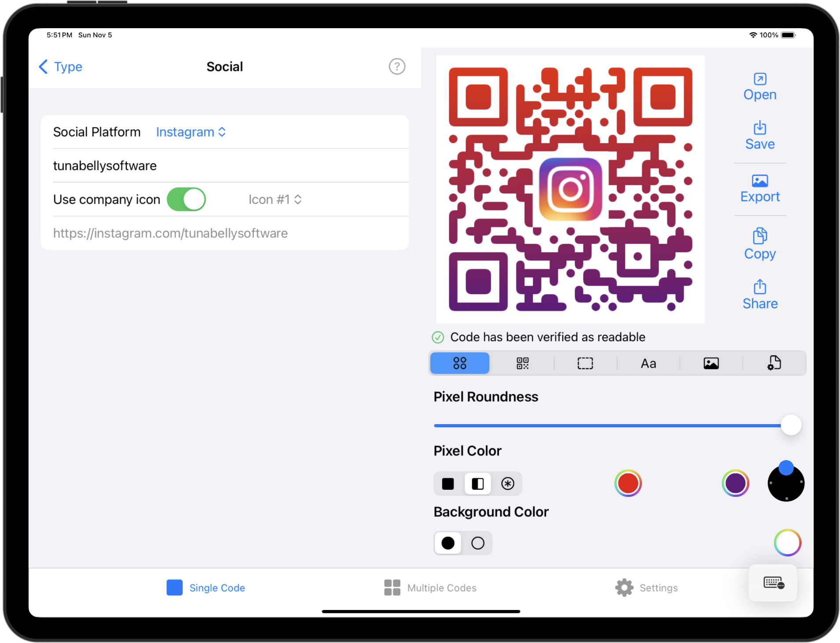This screenshot has height=643, width=840.
Task: Switch to the dashed frame border tab
Action: 585,363
